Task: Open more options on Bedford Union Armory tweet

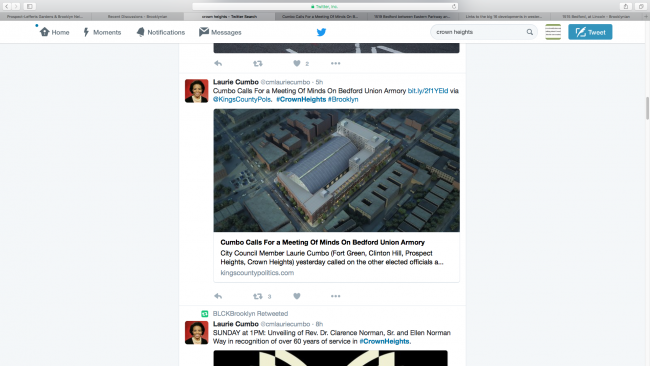Action: [335, 296]
